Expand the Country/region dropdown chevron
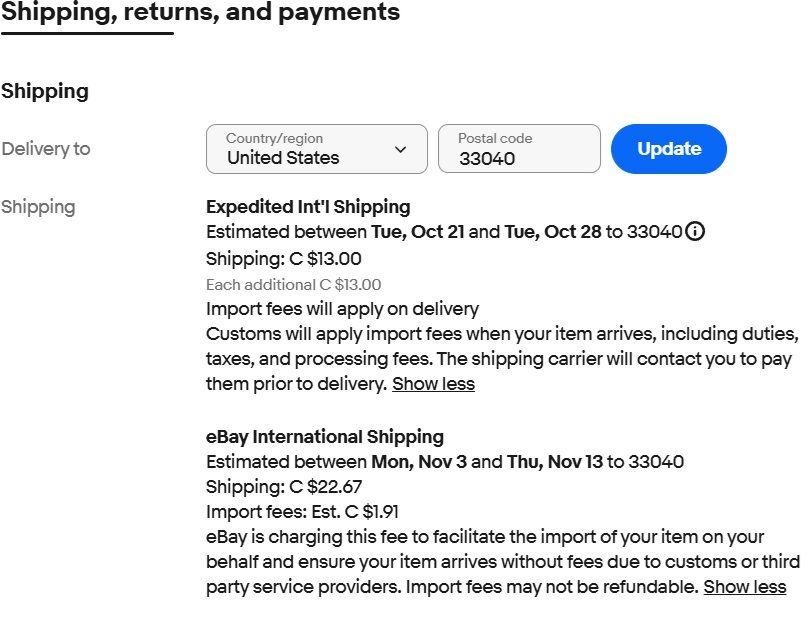Viewport: 808px width, 625px height. point(401,149)
